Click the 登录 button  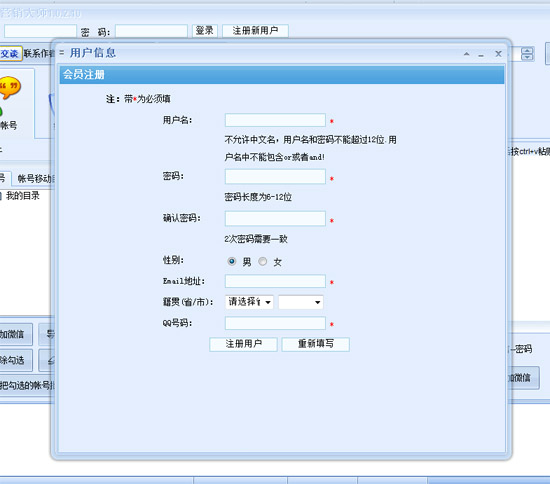point(205,31)
